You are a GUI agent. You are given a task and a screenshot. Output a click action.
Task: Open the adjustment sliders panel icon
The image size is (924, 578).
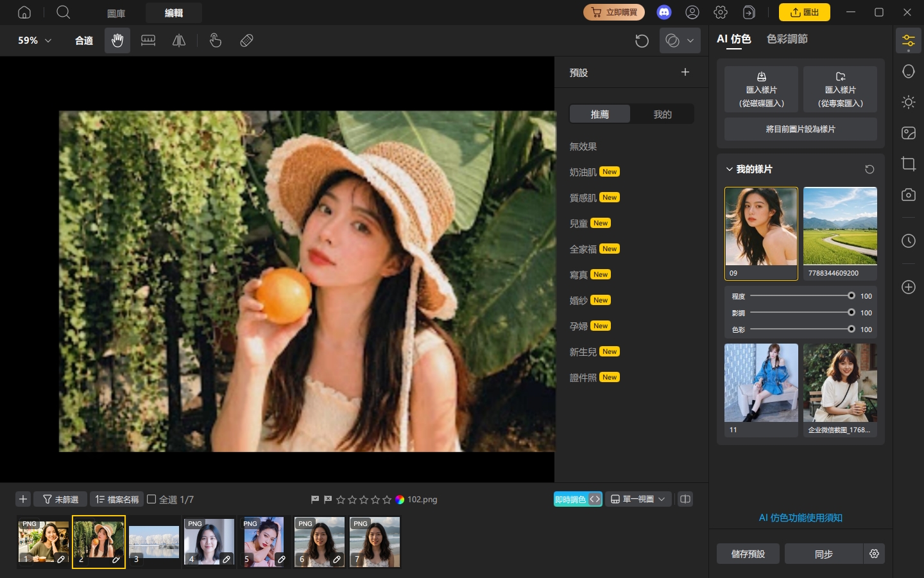point(909,41)
